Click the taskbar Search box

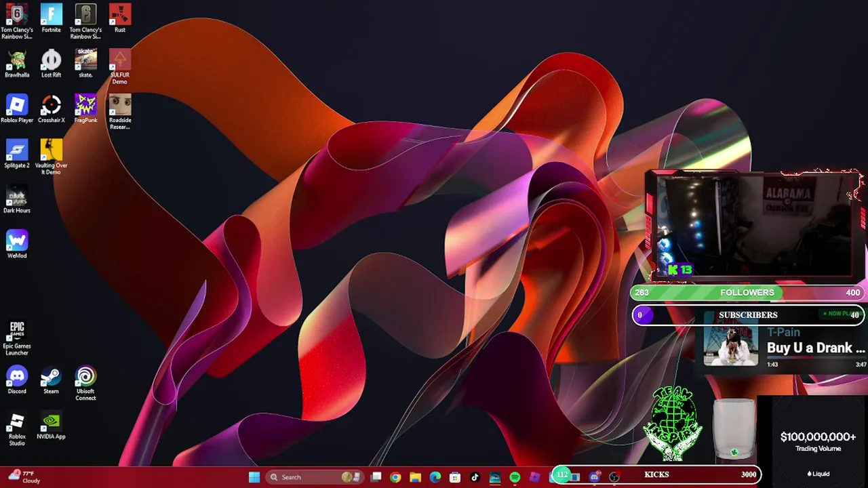(x=315, y=477)
